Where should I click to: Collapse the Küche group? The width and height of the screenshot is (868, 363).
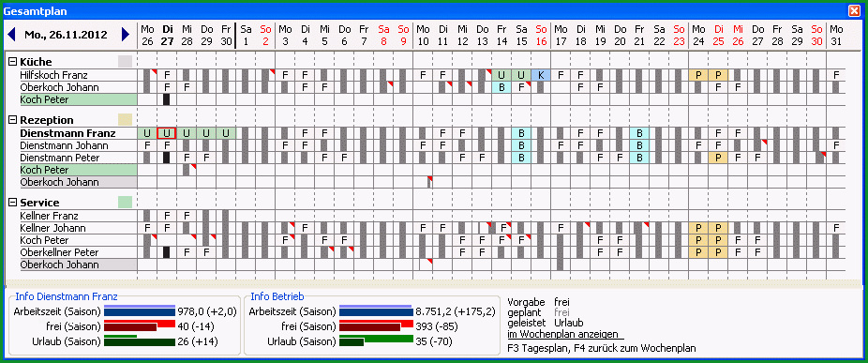13,62
